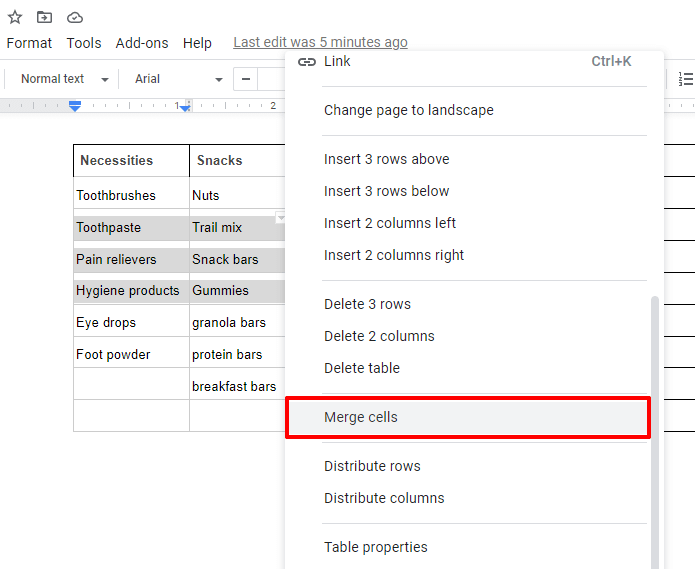
Task: Select Delete table option
Action: coord(469,368)
